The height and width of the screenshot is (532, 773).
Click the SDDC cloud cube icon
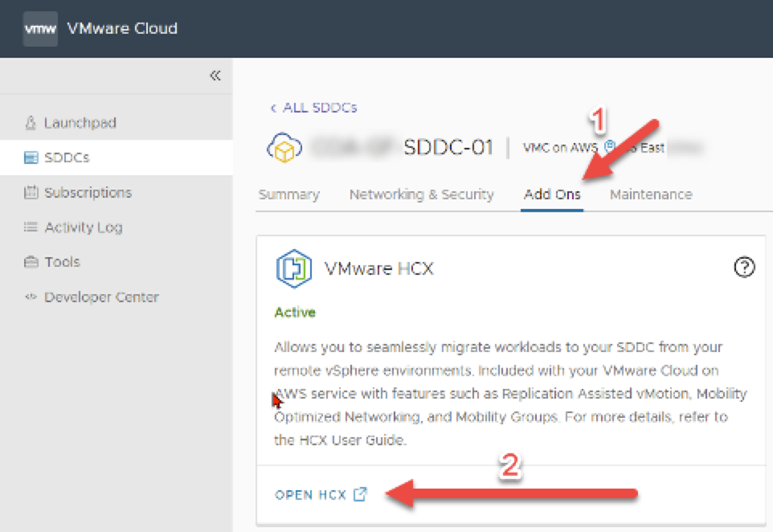point(284,147)
